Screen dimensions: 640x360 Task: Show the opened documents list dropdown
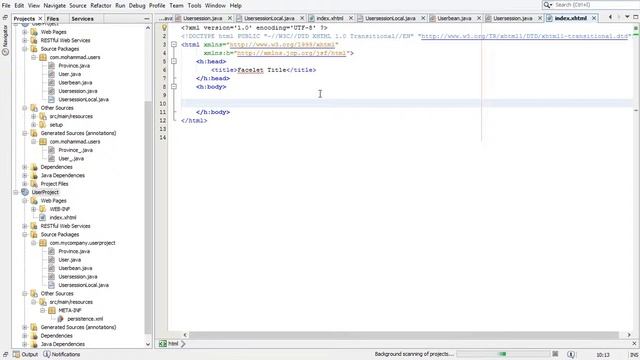click(627, 17)
